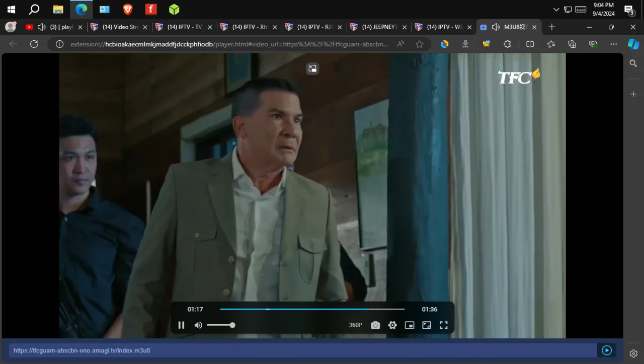Toggle web fullscreen mode in player
This screenshot has width=644, height=364.
427,325
